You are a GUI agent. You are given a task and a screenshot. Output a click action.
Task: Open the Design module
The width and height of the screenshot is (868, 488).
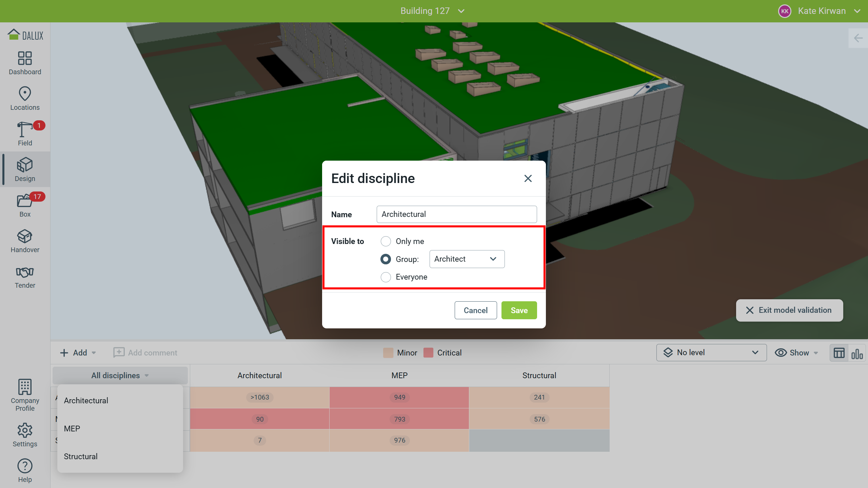point(25,169)
